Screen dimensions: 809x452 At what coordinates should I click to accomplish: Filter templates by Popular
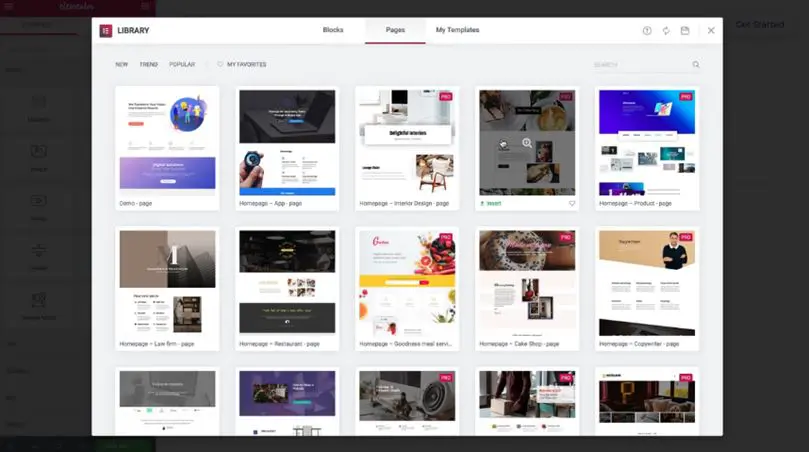182,64
